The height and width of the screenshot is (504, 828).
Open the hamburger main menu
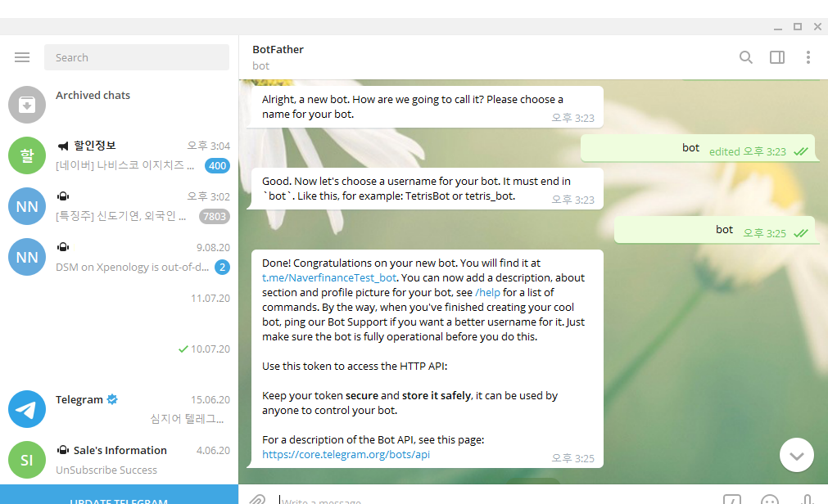pyautogui.click(x=22, y=57)
